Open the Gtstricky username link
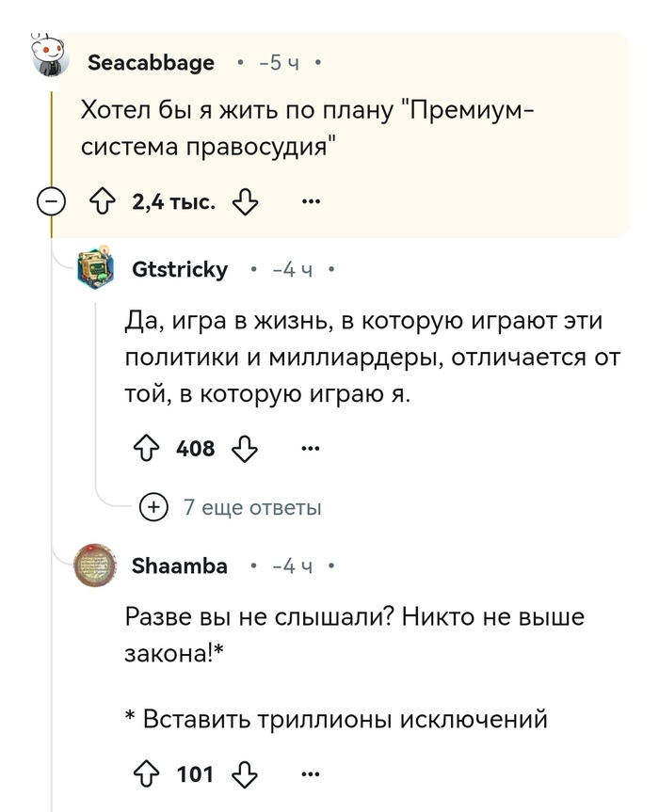The image size is (659, 812). pos(180,270)
